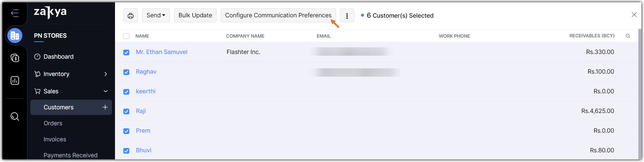Open the Send dropdown
The image size is (644, 162).
point(156,16)
